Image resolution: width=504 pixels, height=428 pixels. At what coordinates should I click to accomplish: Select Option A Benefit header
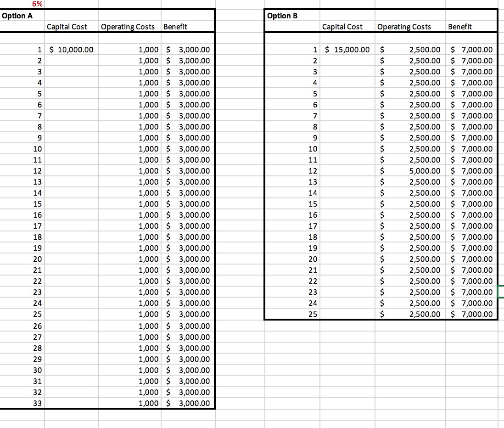click(188, 27)
